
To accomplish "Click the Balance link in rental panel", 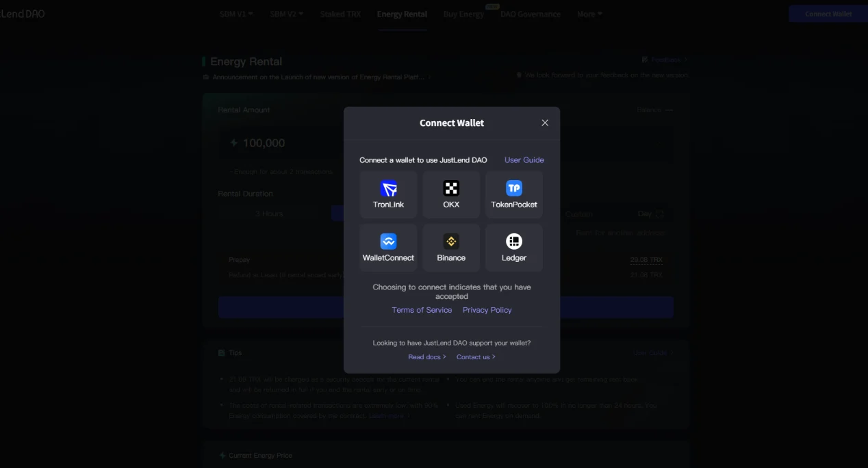I will pos(655,110).
